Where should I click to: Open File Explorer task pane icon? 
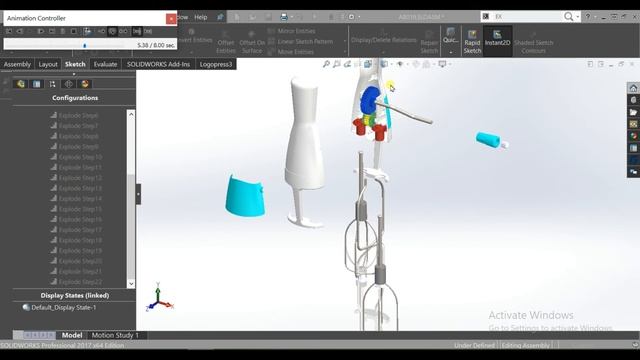point(633,112)
